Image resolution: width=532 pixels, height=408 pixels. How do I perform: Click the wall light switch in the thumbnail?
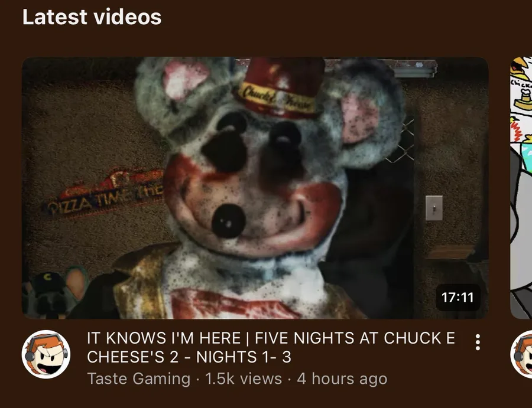click(x=434, y=208)
